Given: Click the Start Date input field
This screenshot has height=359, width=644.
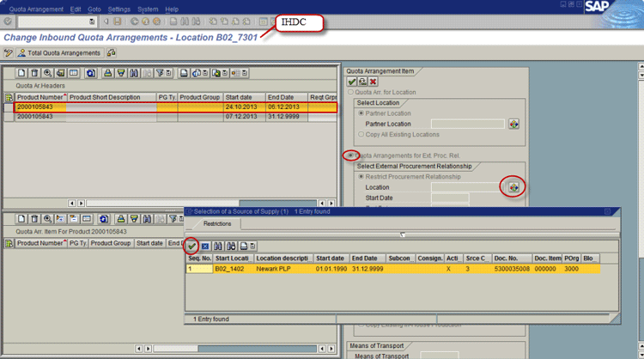Looking at the screenshot, I should pyautogui.click(x=450, y=198).
